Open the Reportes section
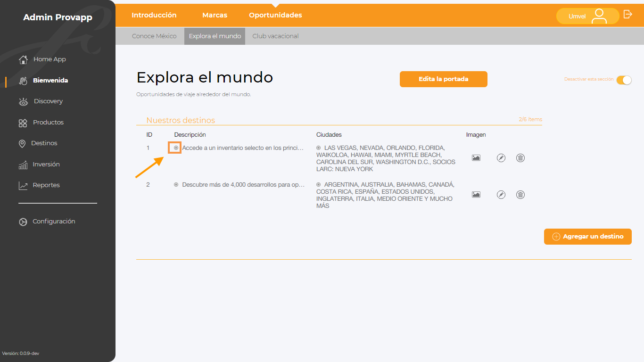This screenshot has width=644, height=362. pyautogui.click(x=46, y=185)
